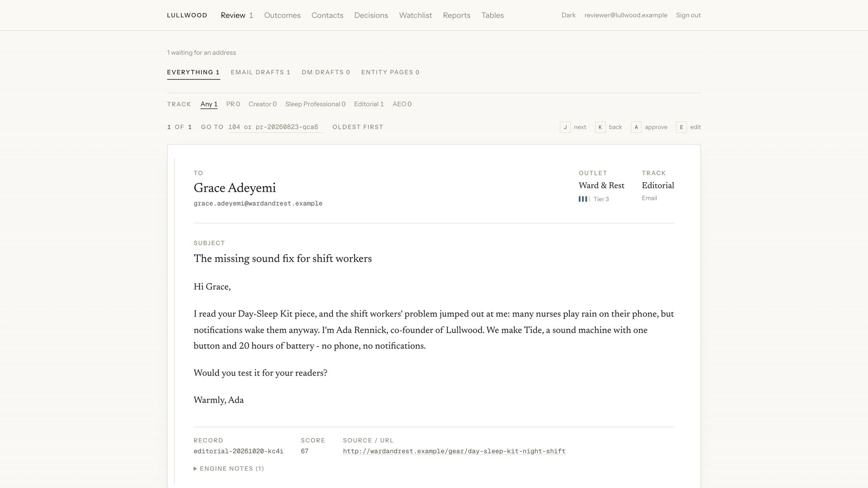The width and height of the screenshot is (868, 488).
Task: Click recipient name Grace Adeyemi
Action: tap(235, 188)
